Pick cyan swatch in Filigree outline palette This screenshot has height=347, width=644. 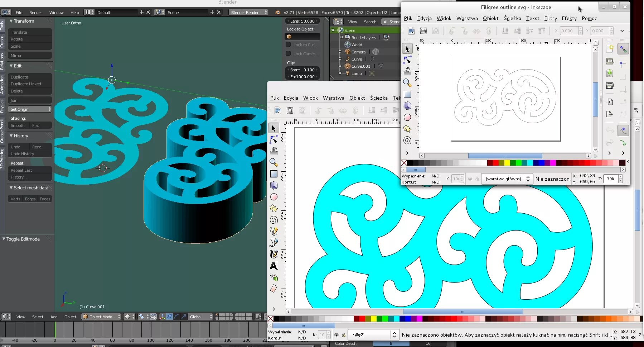[x=530, y=163]
